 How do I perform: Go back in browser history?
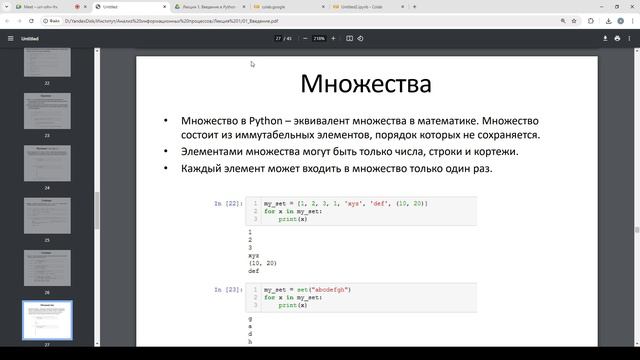pyautogui.click(x=7, y=21)
